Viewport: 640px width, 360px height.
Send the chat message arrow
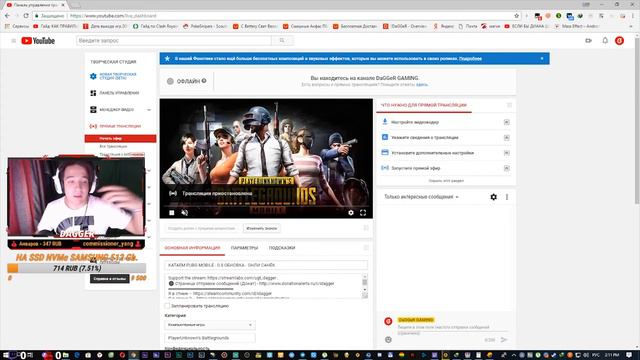tap(504, 339)
